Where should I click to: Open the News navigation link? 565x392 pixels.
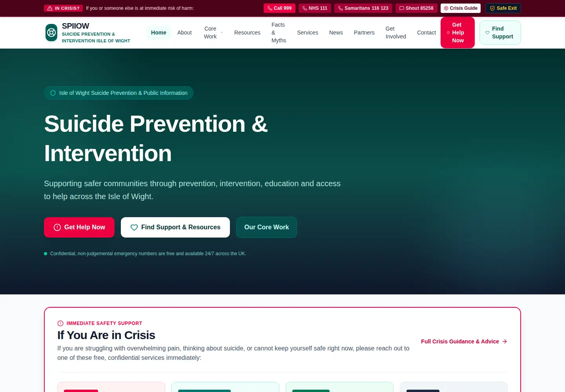[336, 33]
